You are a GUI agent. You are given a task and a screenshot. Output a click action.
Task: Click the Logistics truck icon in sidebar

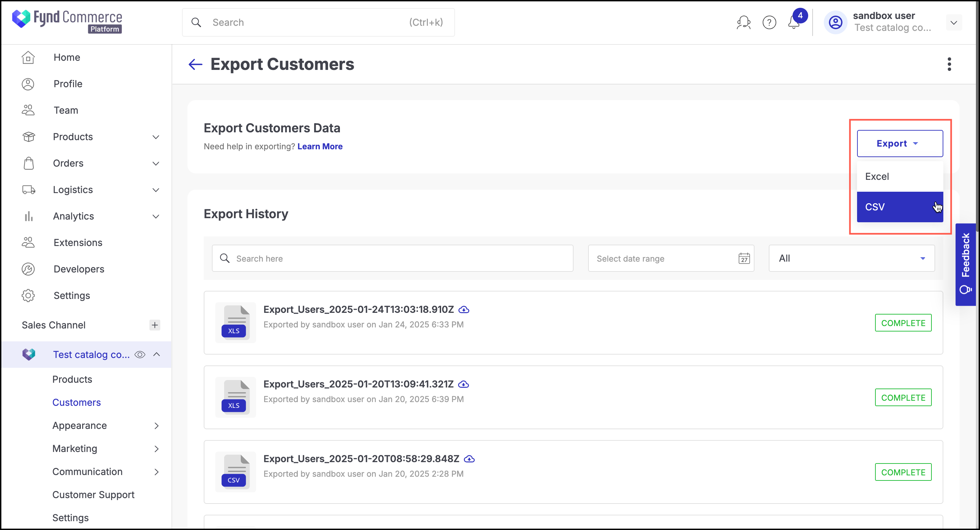coord(29,190)
